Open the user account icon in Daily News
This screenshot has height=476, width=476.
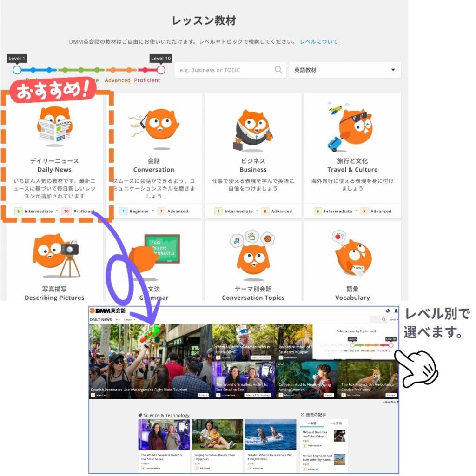(396, 311)
